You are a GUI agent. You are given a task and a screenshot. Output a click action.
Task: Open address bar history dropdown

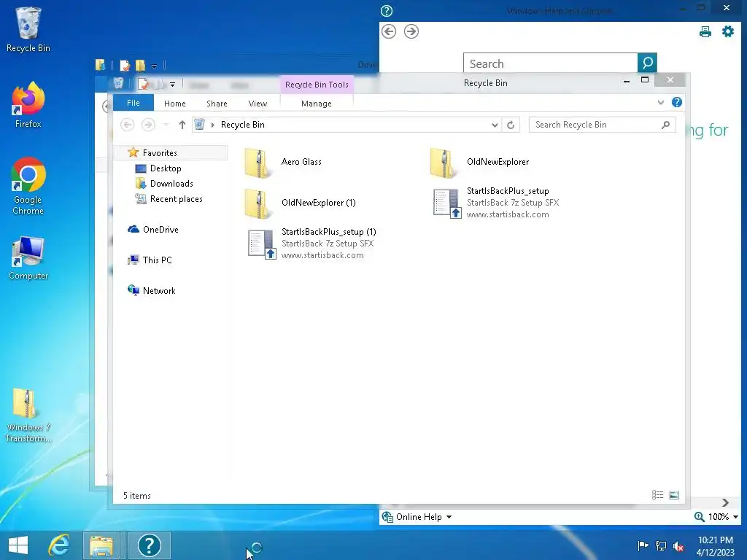click(495, 125)
